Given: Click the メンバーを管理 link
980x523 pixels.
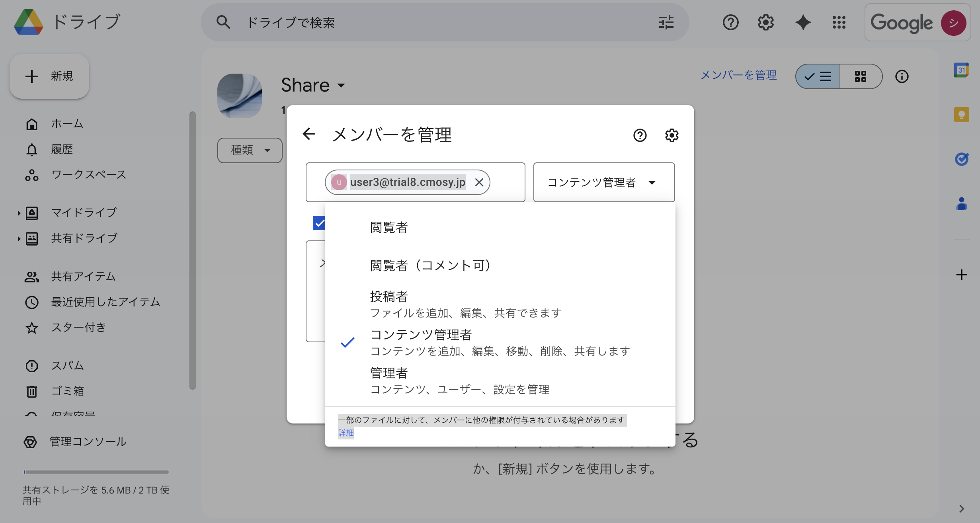Looking at the screenshot, I should (x=738, y=75).
